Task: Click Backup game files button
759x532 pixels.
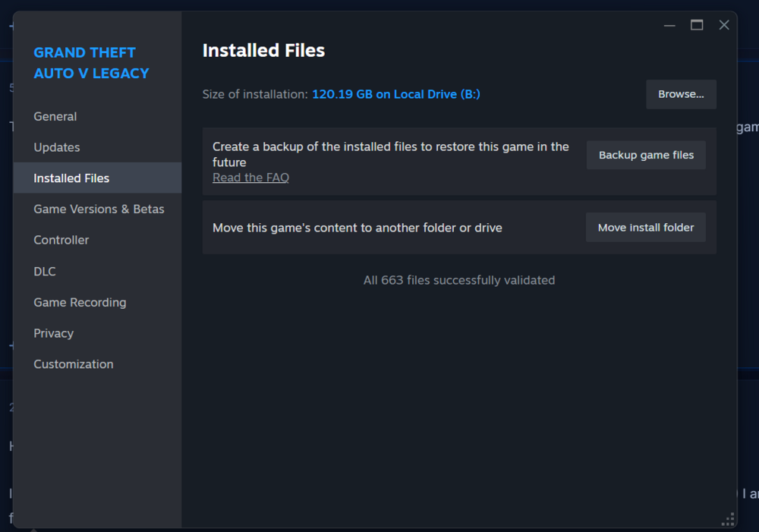Action: (x=646, y=155)
